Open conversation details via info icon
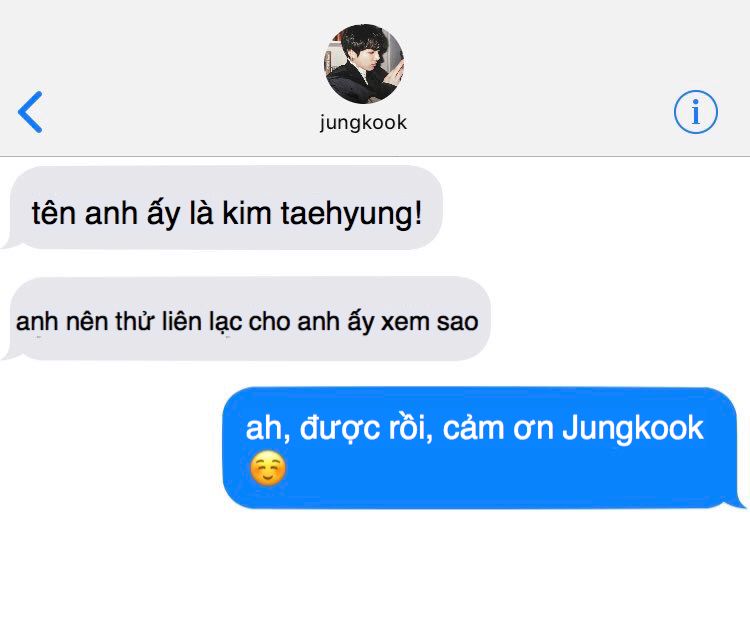The height and width of the screenshot is (632, 750). [x=695, y=112]
